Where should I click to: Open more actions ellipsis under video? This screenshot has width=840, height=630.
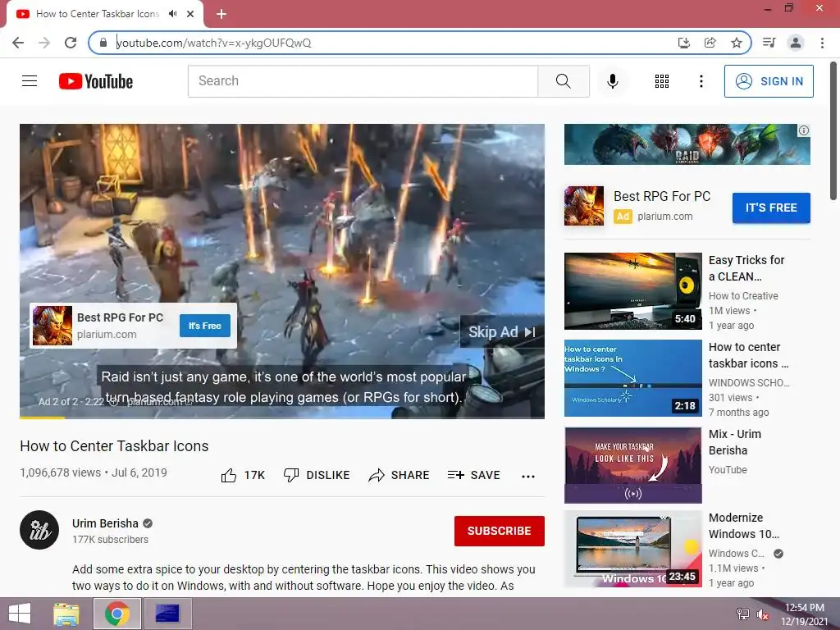(x=527, y=477)
